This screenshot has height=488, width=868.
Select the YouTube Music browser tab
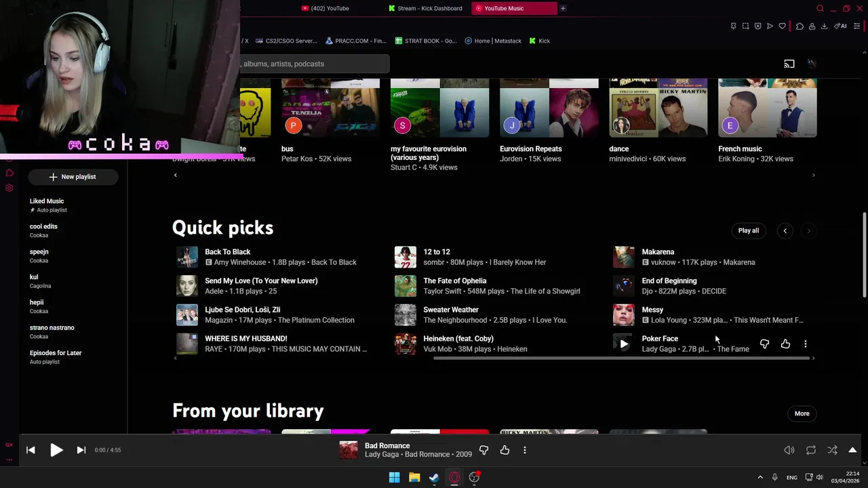click(x=514, y=8)
